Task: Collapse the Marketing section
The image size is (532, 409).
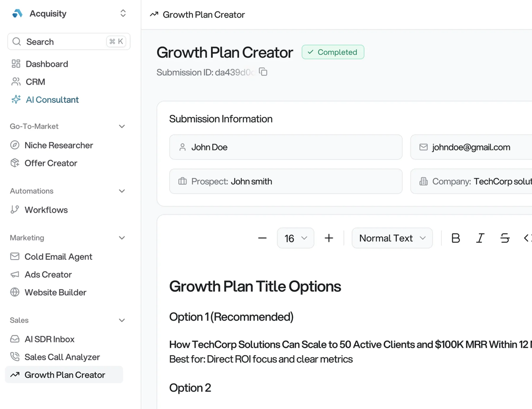Action: point(122,238)
